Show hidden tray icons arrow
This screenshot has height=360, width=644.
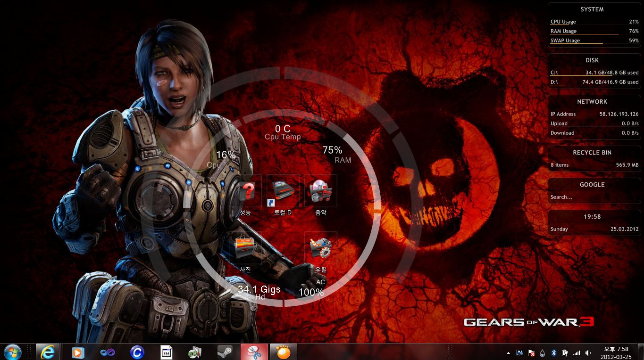508,352
